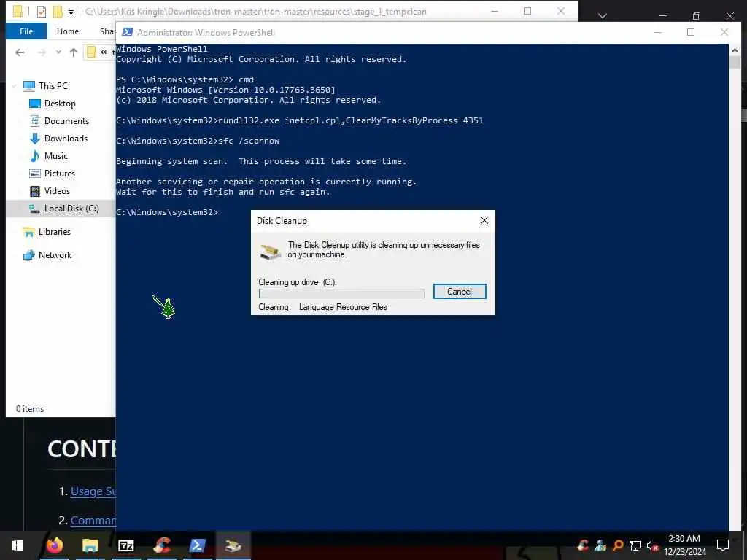
Task: Go forward in File Explorer
Action: [x=42, y=52]
